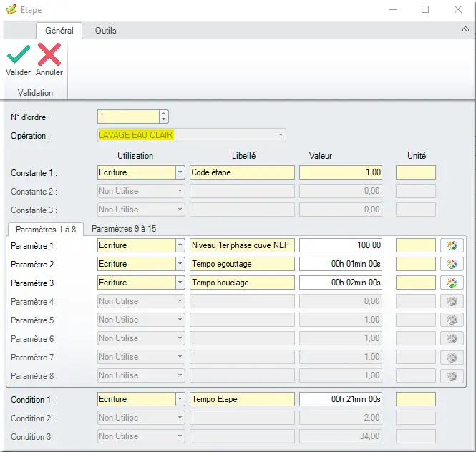Click the Tempo Etape label field
This screenshot has width=476, height=452.
(242, 399)
